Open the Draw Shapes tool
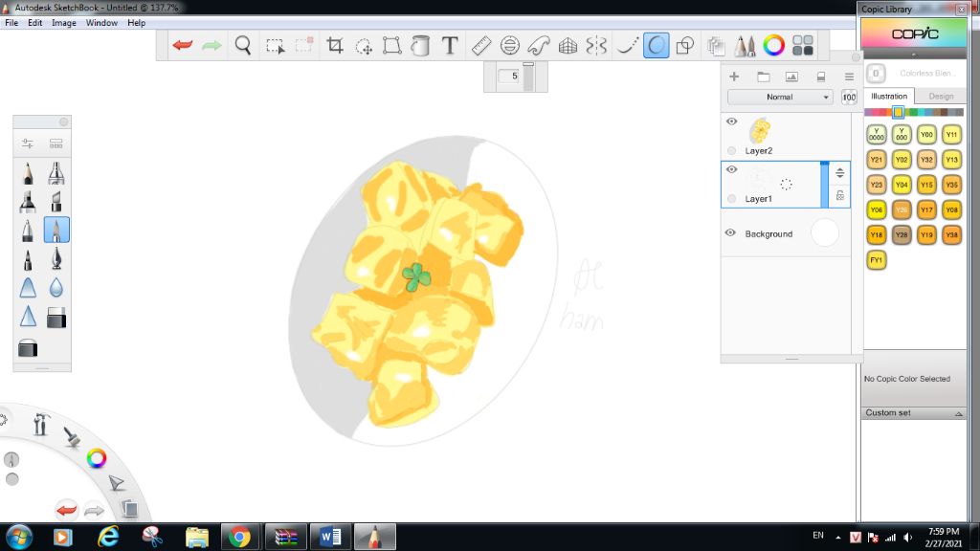Screen dimensions: 980x551 pos(685,45)
